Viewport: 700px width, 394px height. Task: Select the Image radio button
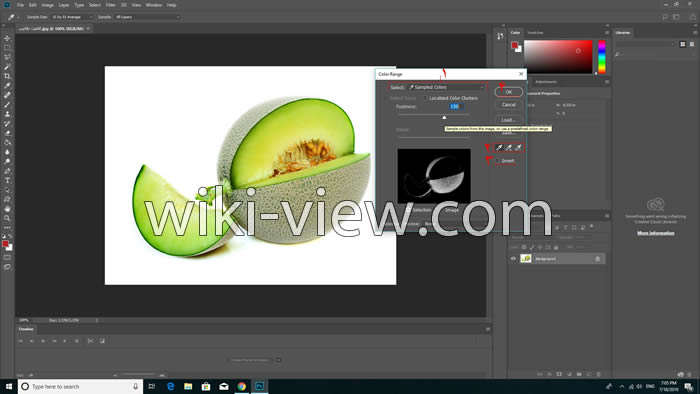[x=441, y=210]
